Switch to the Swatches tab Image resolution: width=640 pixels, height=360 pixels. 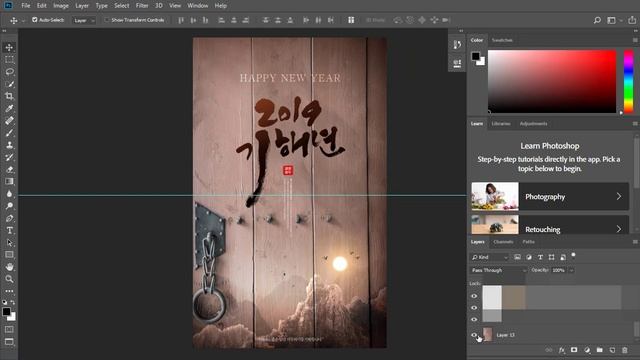[502, 40]
